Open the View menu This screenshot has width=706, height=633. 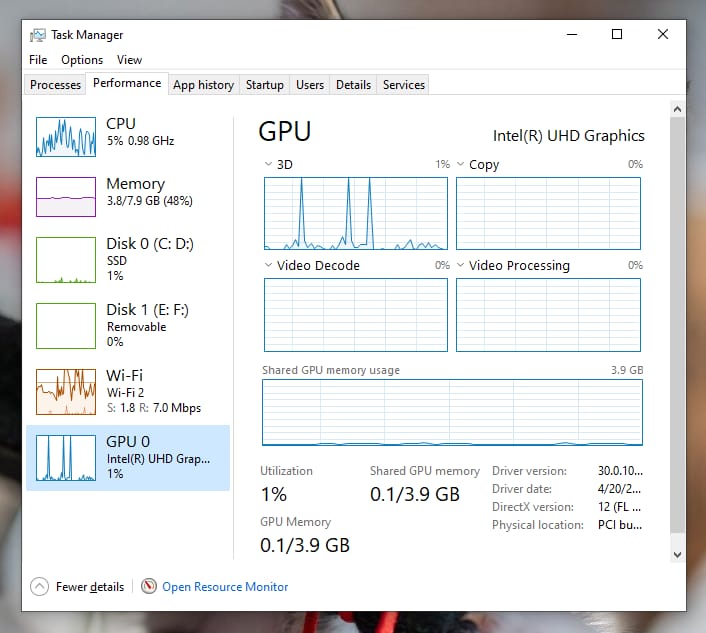[x=129, y=60]
